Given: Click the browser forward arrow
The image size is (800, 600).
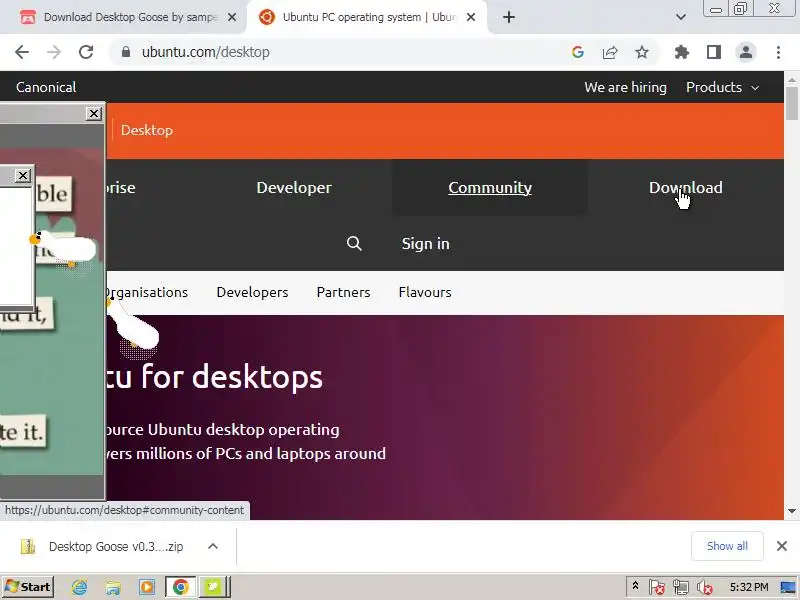Looking at the screenshot, I should 54,52.
